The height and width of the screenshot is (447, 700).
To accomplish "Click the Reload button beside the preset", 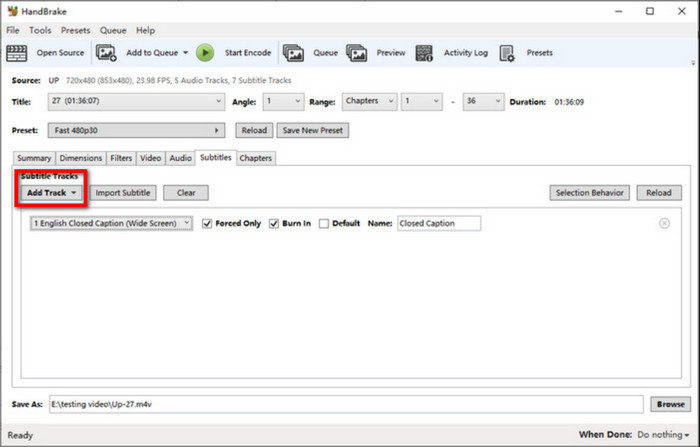I will (x=254, y=130).
